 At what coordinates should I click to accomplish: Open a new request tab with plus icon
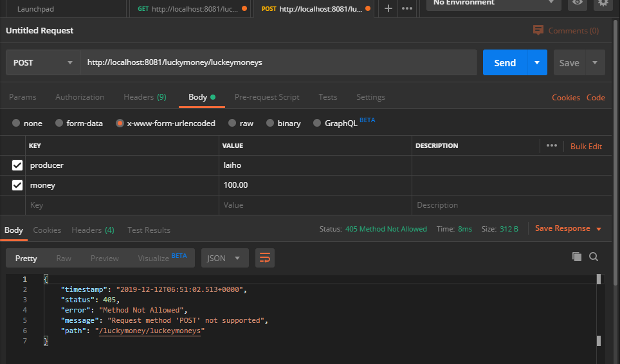pos(388,8)
